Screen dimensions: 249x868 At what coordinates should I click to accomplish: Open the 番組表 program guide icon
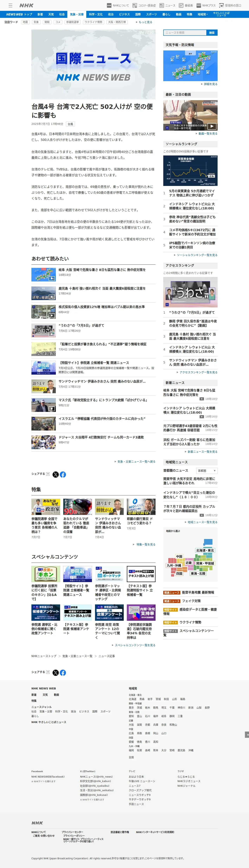(186, 5)
